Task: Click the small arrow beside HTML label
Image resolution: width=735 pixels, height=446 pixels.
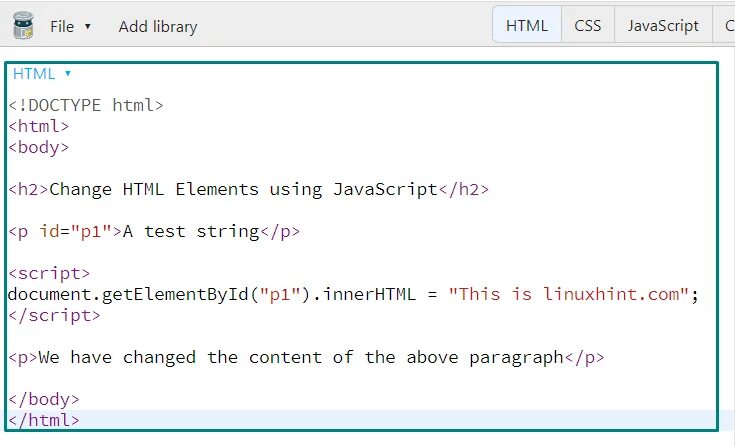Action: [68, 74]
